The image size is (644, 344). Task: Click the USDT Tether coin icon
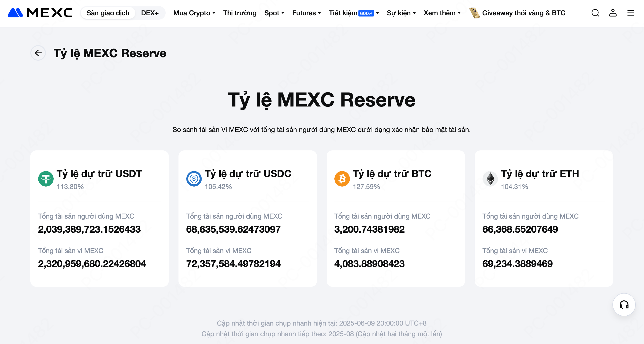(x=46, y=179)
